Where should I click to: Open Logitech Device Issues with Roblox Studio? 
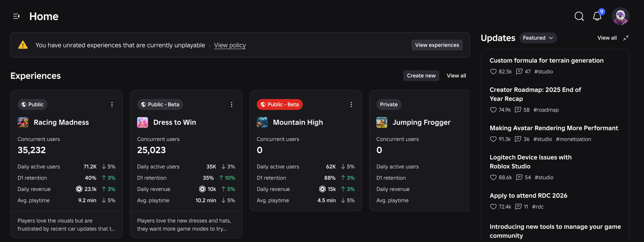531,162
